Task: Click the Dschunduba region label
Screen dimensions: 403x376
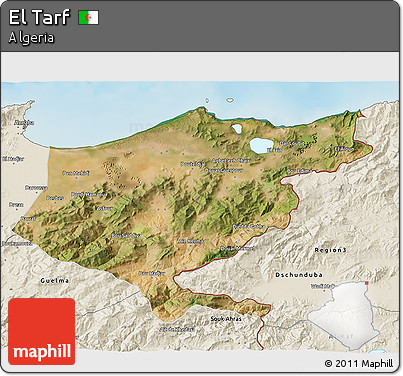Action: 299,275
